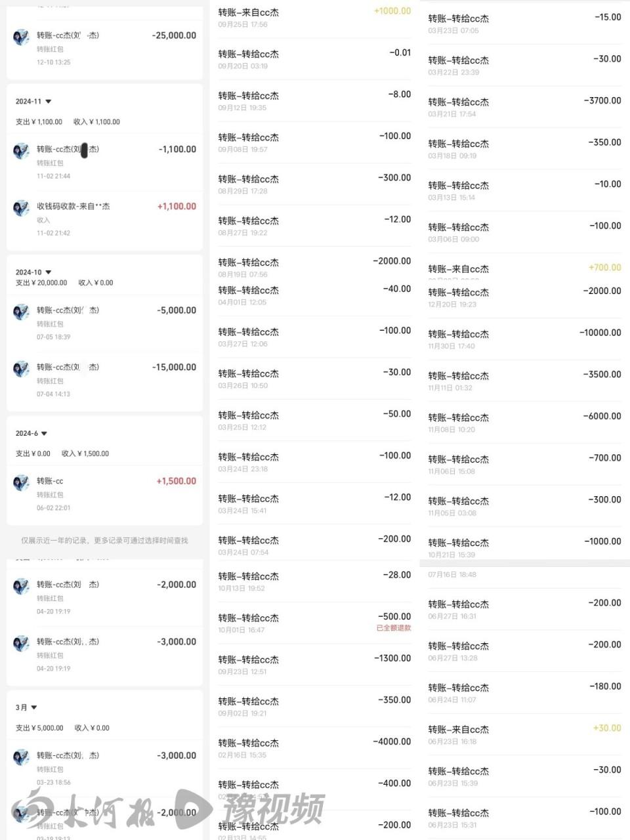
Task: Tap avatar next to the -1,100.00 transfer
Action: [x=21, y=151]
